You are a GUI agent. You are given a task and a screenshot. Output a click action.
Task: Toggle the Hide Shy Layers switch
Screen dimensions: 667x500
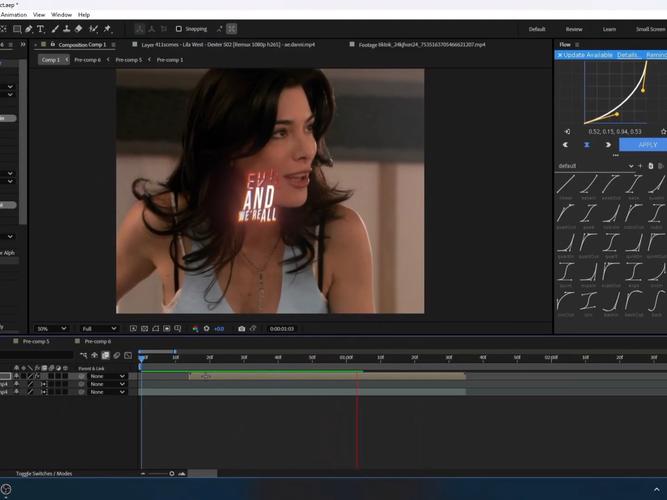pos(94,355)
